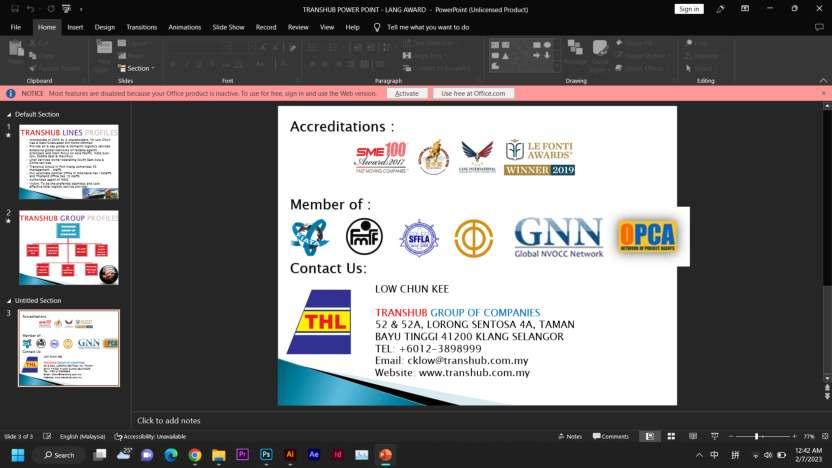Viewport: 832px width, 468px height.
Task: Click the GNN Global NVOCC Network logo
Action: (x=558, y=237)
